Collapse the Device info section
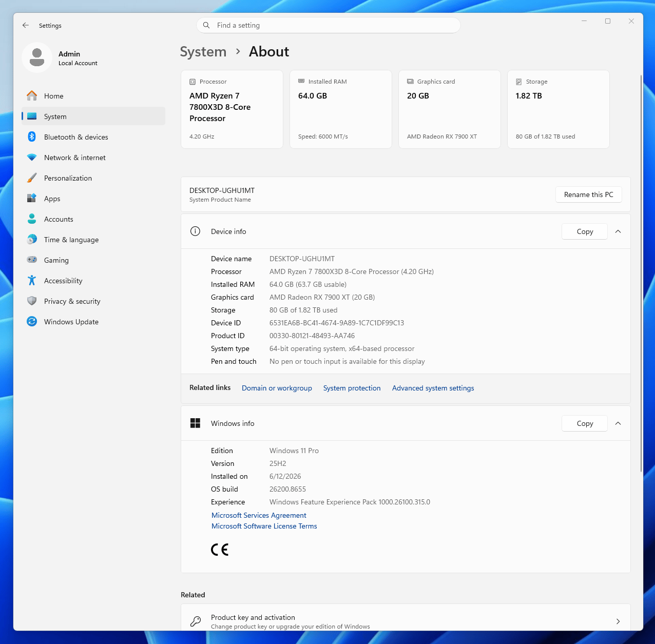Image resolution: width=655 pixels, height=644 pixels. pyautogui.click(x=618, y=231)
